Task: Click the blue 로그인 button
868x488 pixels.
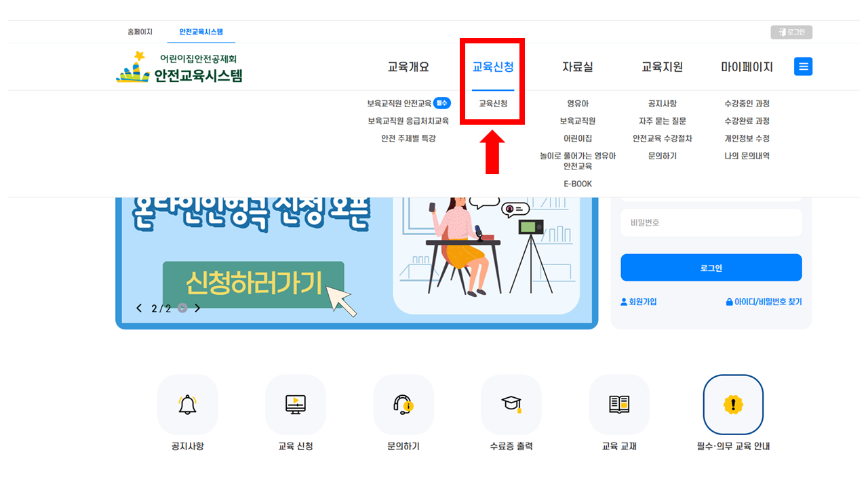Action: click(711, 268)
